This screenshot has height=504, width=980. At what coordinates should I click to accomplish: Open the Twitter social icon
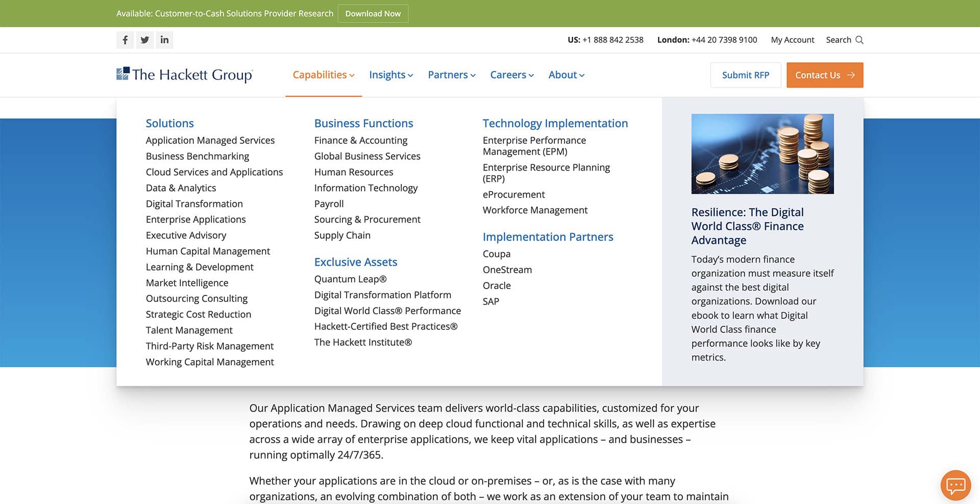pyautogui.click(x=145, y=40)
